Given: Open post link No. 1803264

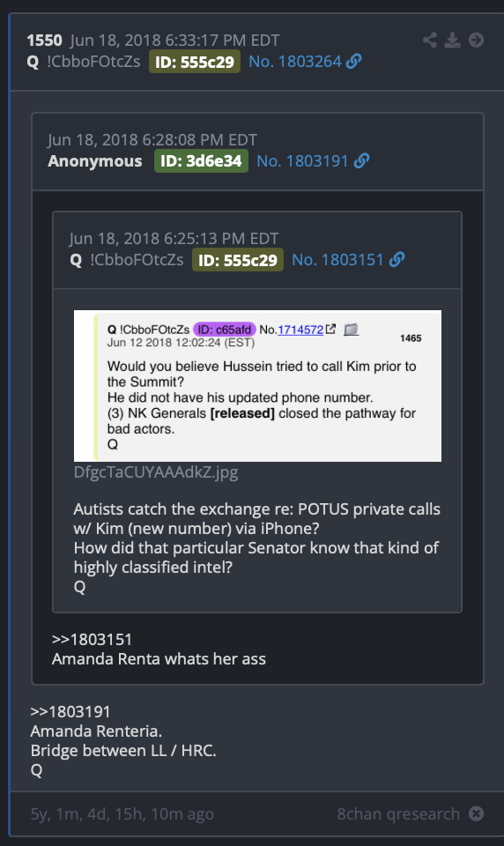Looking at the screenshot, I should point(295,62).
